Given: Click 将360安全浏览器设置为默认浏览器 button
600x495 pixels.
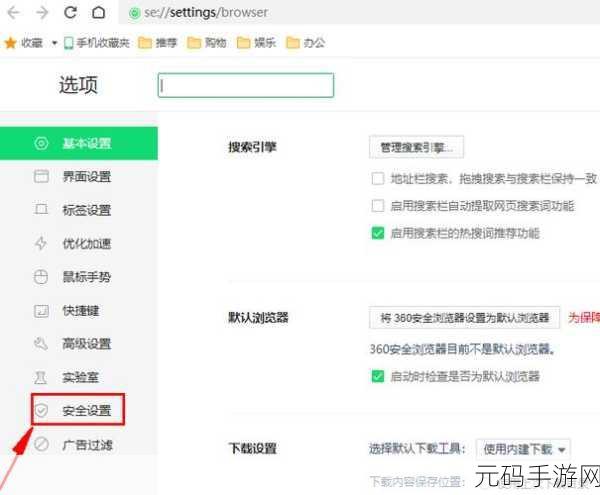Looking at the screenshot, I should click(465, 318).
